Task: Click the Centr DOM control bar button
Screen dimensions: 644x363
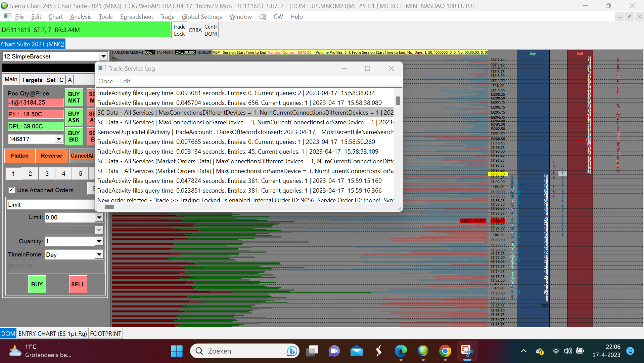Action: (211, 30)
